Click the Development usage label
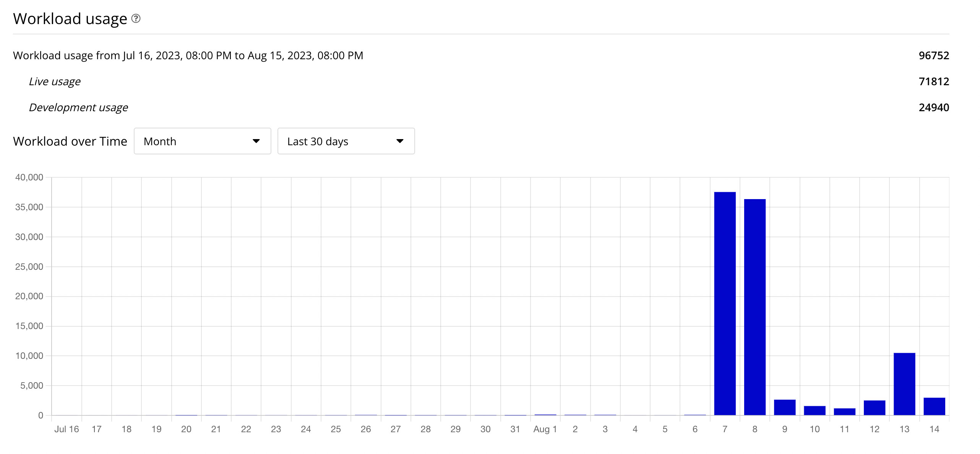The height and width of the screenshot is (454, 980). (x=78, y=107)
